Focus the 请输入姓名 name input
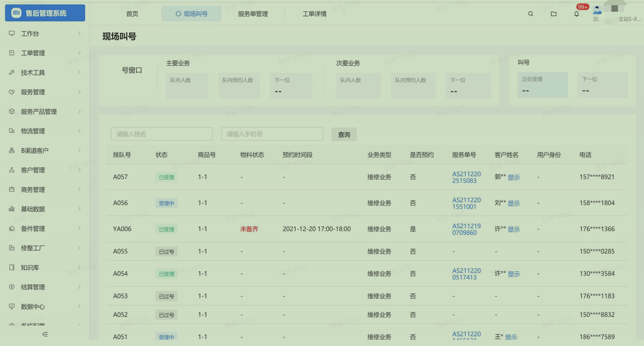Screen dimensions: 644x346 pyautogui.click(x=162, y=134)
